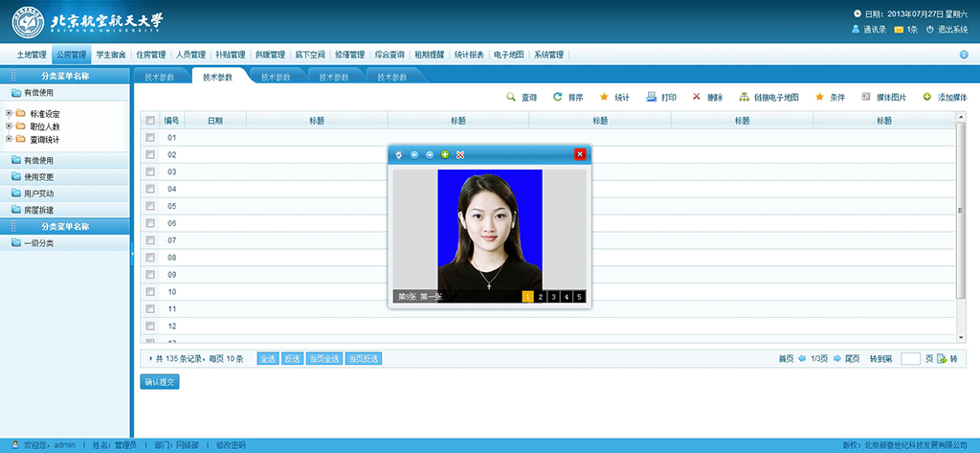
Task: Open the 统计报表 menu
Action: pyautogui.click(x=469, y=55)
